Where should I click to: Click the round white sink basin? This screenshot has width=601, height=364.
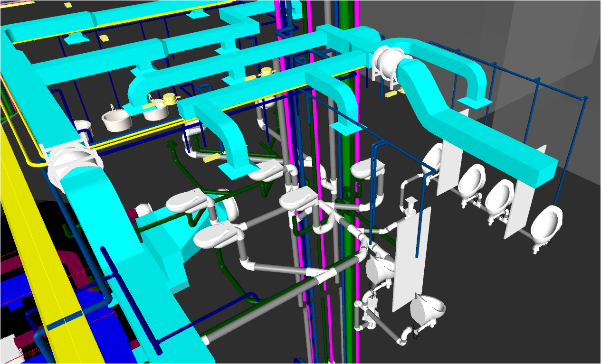(116, 121)
